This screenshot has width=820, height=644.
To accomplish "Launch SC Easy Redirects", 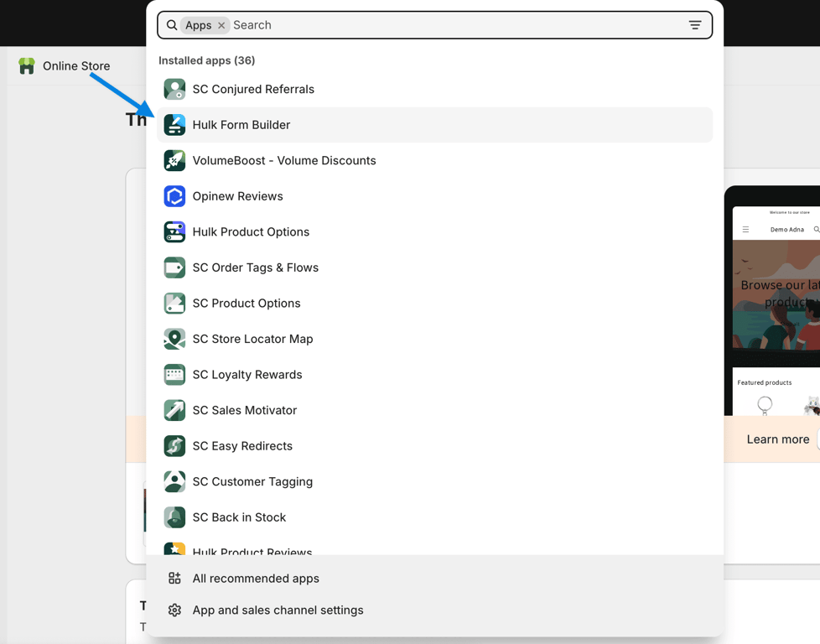I will [434, 446].
